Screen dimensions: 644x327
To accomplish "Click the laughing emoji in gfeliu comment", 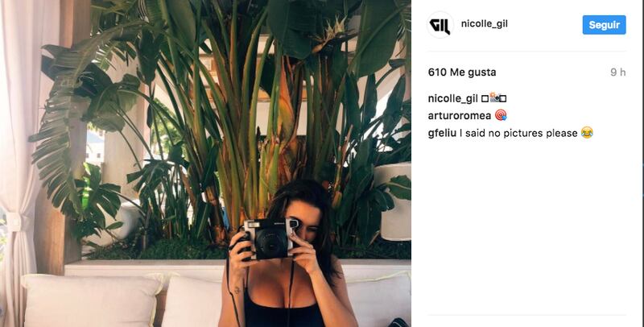I will (587, 133).
